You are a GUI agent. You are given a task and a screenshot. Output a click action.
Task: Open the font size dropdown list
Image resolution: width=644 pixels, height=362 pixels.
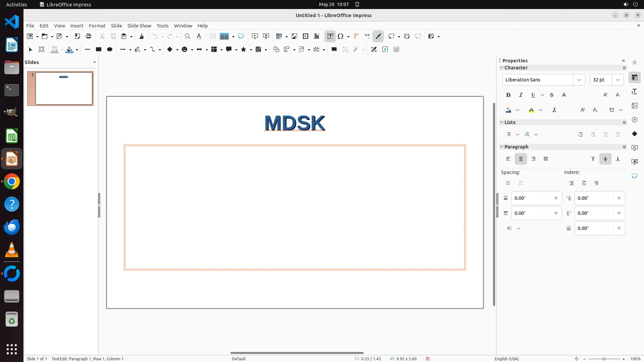coord(618,80)
